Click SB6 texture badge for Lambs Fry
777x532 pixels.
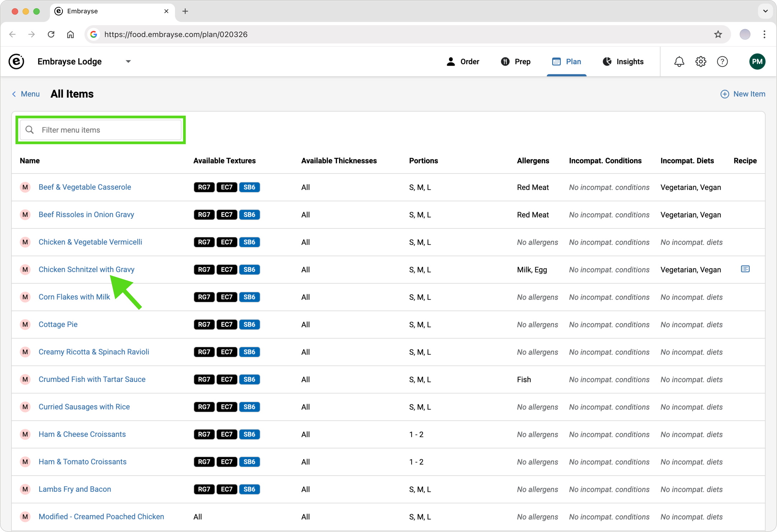[x=249, y=489]
